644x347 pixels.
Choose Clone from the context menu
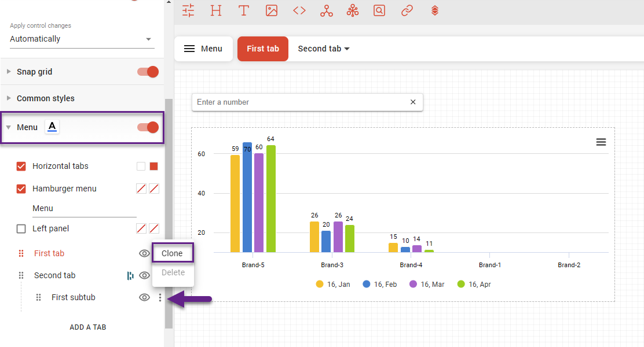click(172, 253)
